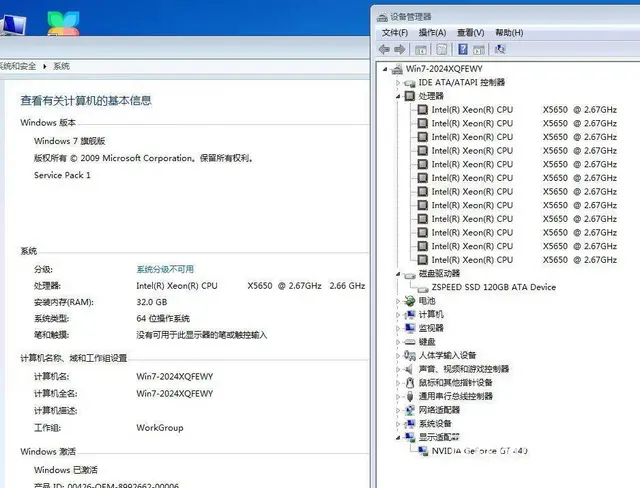Click the computer icon beside Win7-2024XQFEWY root
640x488 pixels.
click(x=397, y=69)
